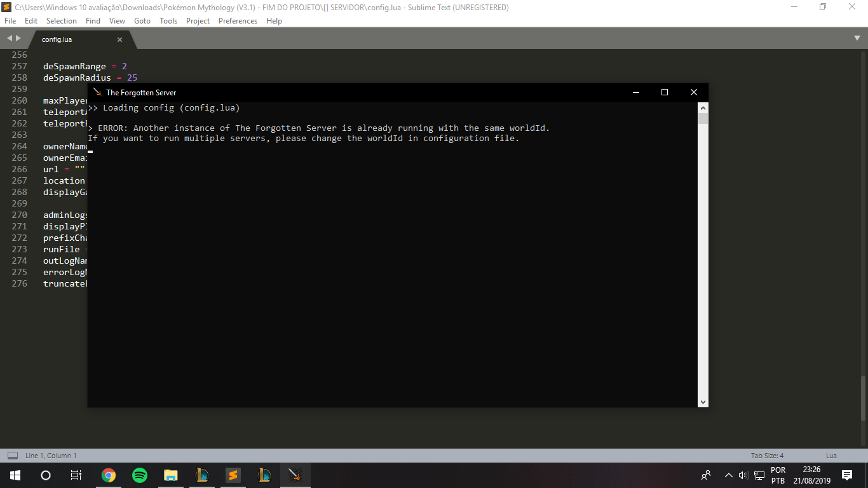
Task: Click the console scrollbar up arrow
Action: coord(703,107)
